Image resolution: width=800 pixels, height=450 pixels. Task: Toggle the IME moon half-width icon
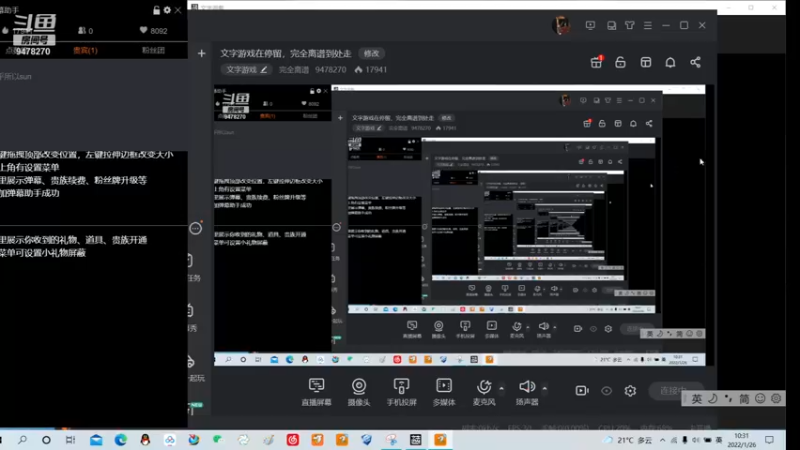point(713,398)
